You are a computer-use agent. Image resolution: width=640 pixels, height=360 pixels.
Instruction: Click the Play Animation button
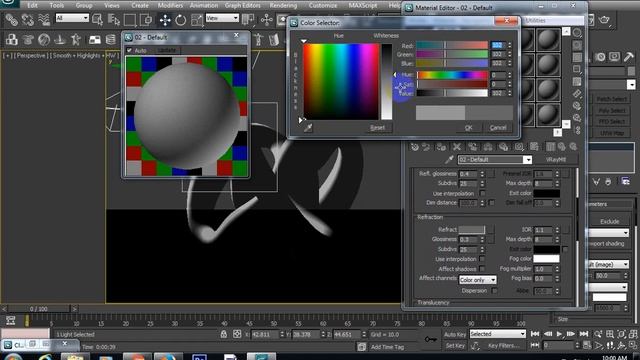[x=559, y=334]
